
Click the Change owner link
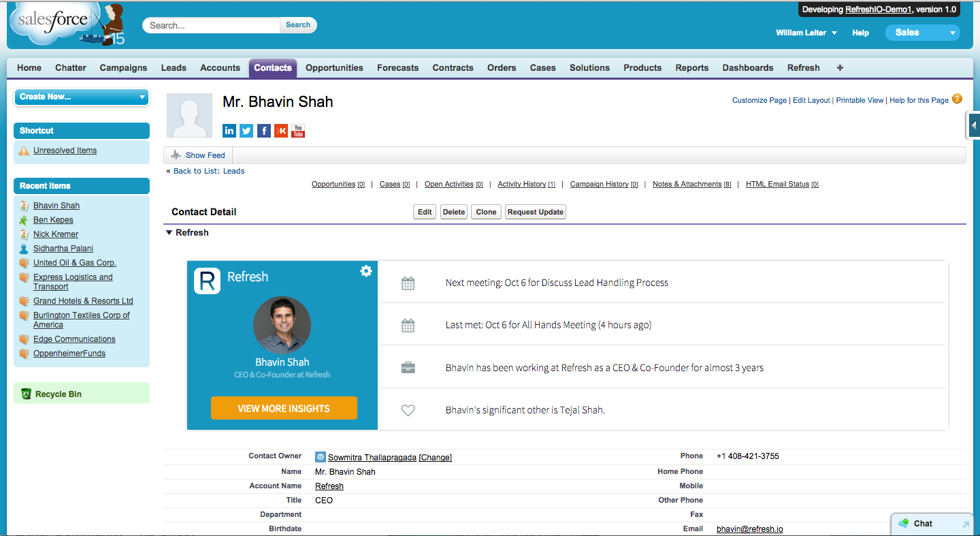(436, 458)
